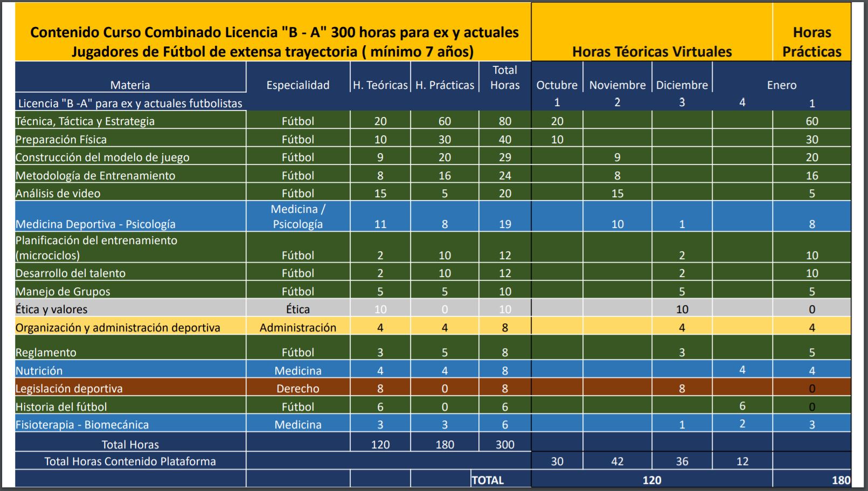Click 'Organización y administración deportiva' cell
The height and width of the screenshot is (491, 868).
(x=130, y=326)
